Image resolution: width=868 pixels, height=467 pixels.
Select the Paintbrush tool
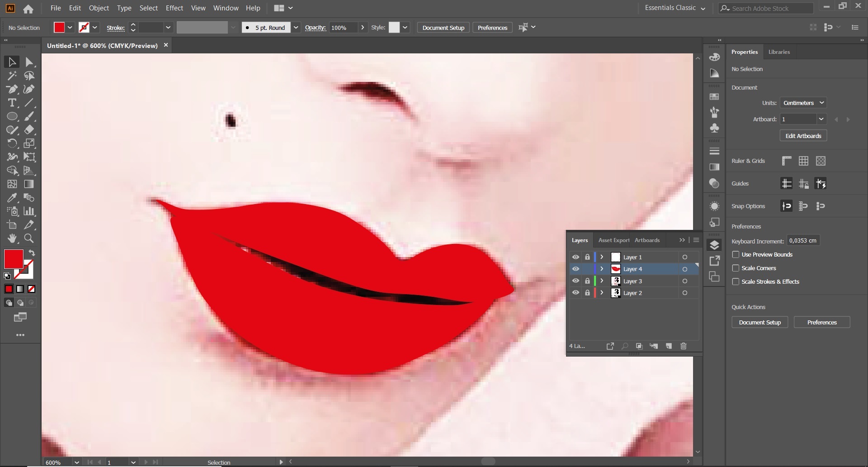click(29, 116)
